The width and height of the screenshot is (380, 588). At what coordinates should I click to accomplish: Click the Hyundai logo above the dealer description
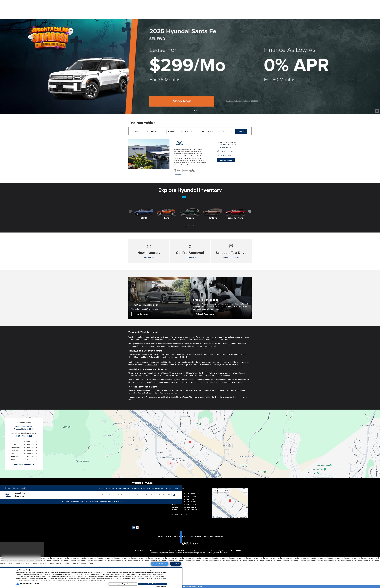click(180, 143)
